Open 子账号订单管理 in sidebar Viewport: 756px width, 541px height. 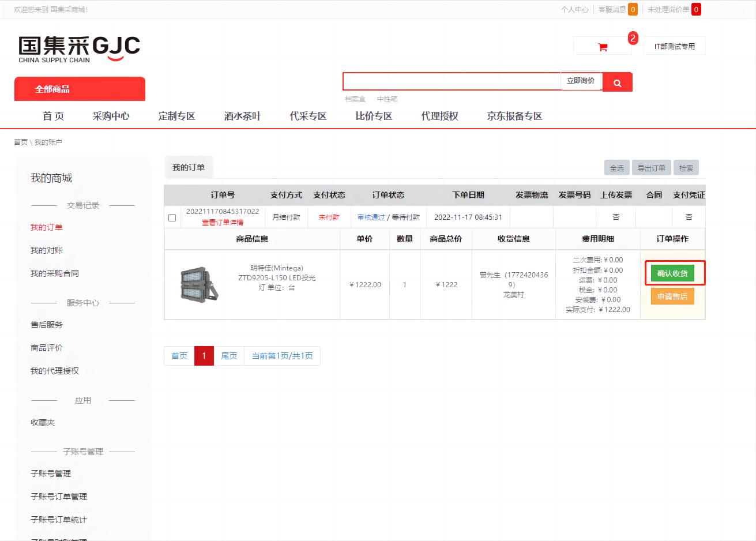(x=59, y=497)
